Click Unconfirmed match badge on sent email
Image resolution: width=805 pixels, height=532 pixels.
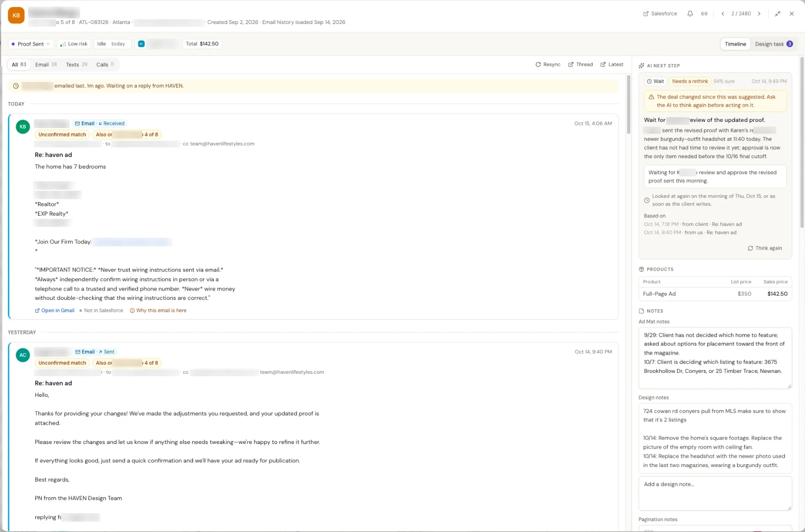point(62,363)
